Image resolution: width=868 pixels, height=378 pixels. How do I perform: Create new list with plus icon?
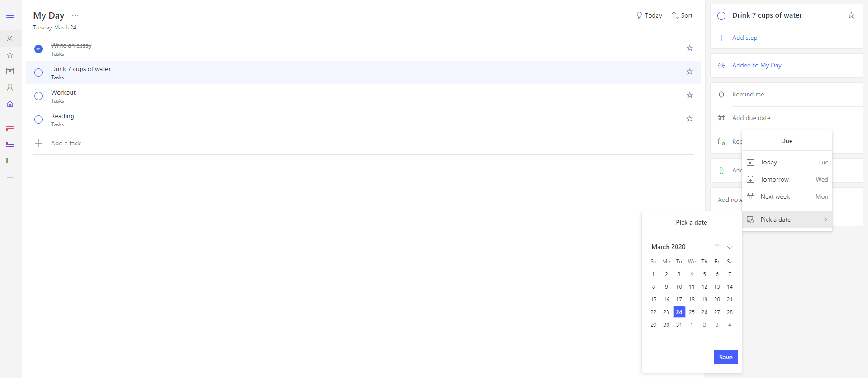pyautogui.click(x=10, y=177)
